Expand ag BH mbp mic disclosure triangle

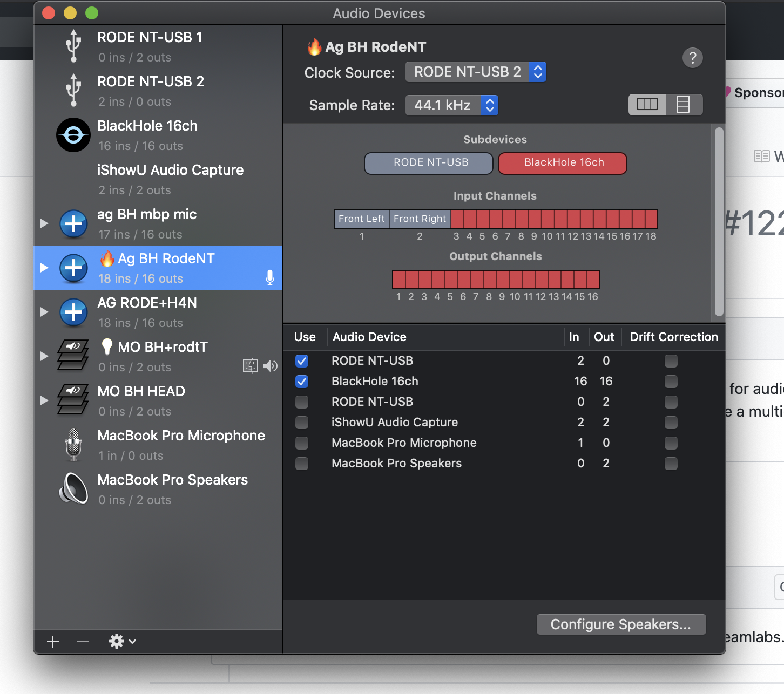[44, 223]
